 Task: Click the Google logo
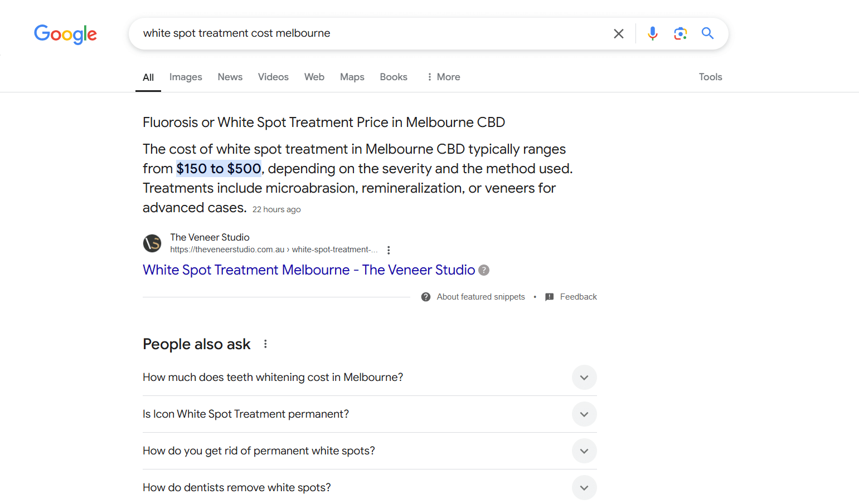click(65, 34)
